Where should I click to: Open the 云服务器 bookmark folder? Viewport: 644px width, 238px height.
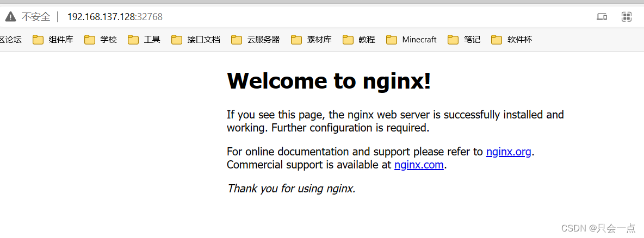click(256, 40)
